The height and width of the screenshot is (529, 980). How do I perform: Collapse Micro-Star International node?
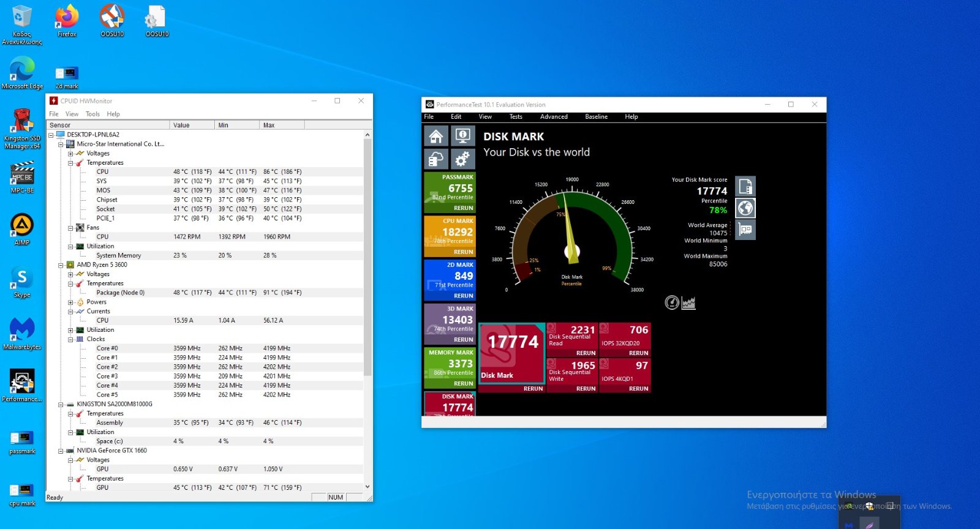pos(61,144)
